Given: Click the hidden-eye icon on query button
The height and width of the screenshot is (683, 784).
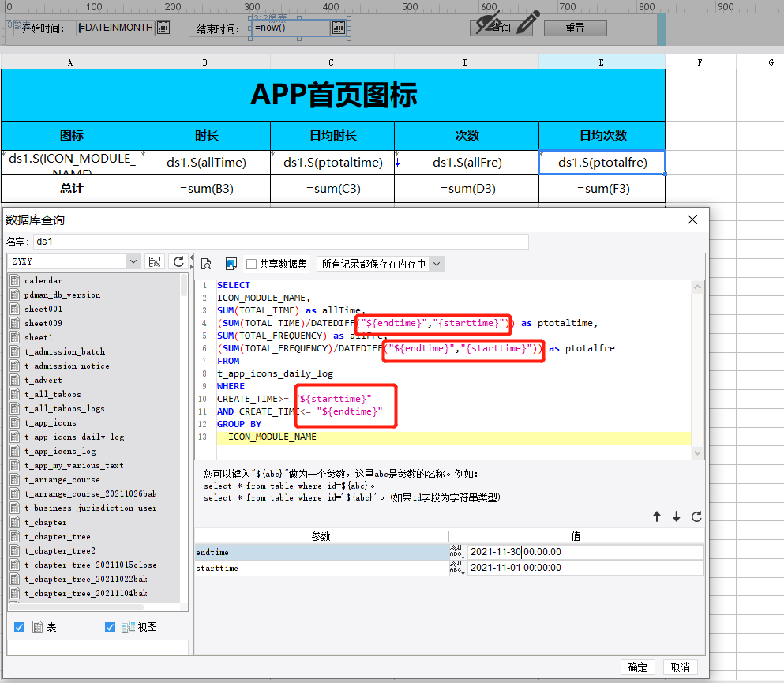Looking at the screenshot, I should (x=487, y=23).
